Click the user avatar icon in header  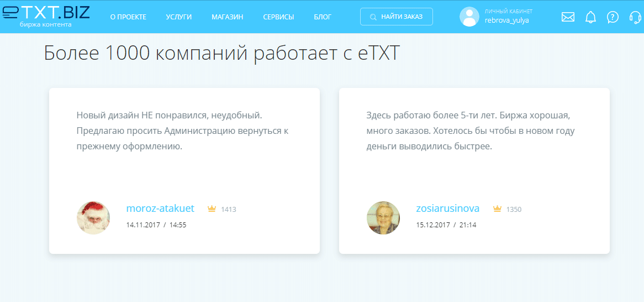pos(469,17)
